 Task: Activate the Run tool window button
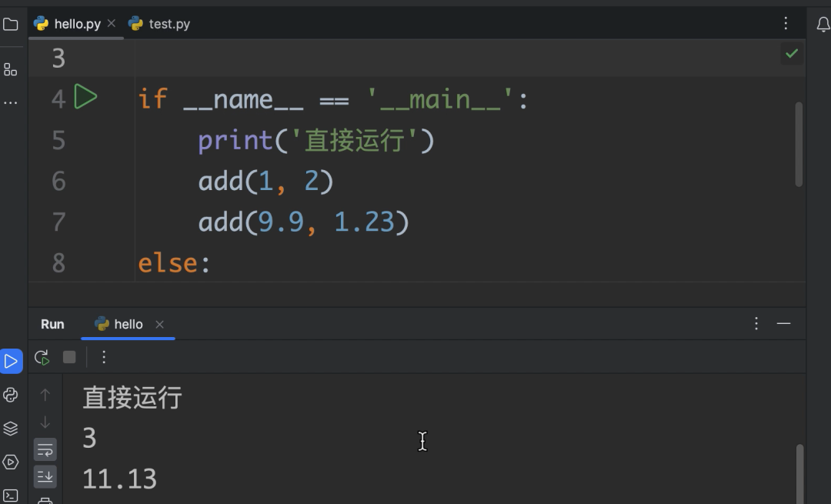(11, 362)
